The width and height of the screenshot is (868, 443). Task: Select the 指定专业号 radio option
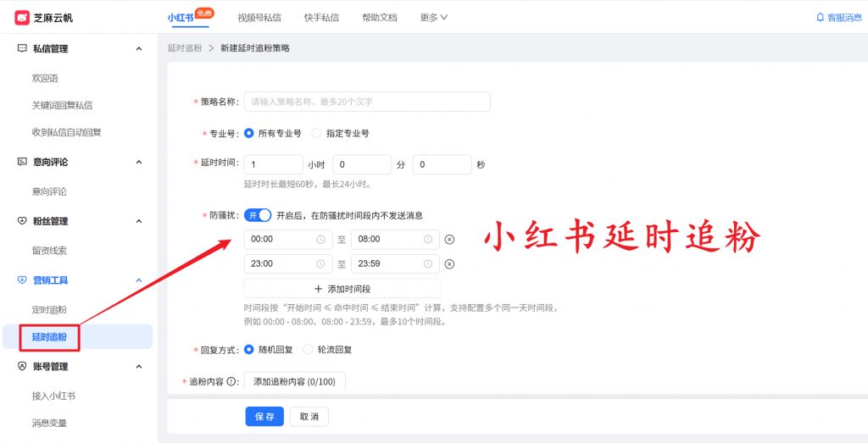pos(317,133)
